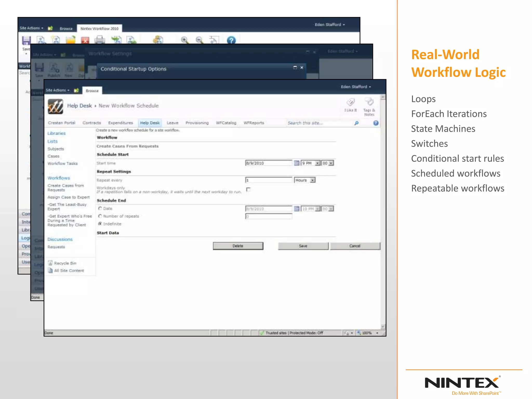Click the All Site Content icon

tap(50, 270)
